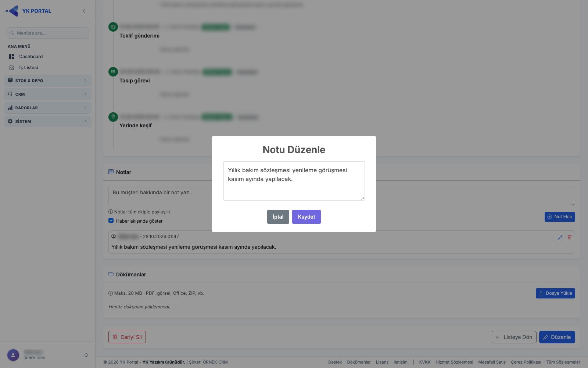Expand the STOK & DEPO menu section

point(48,81)
